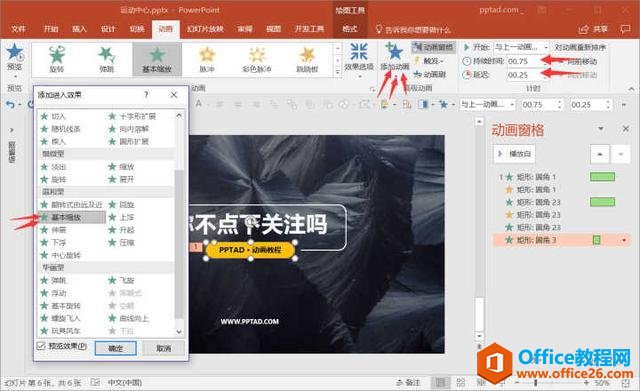Expand the slide thumbnail pane chevron
The height and width of the screenshot is (391, 640).
12,130
